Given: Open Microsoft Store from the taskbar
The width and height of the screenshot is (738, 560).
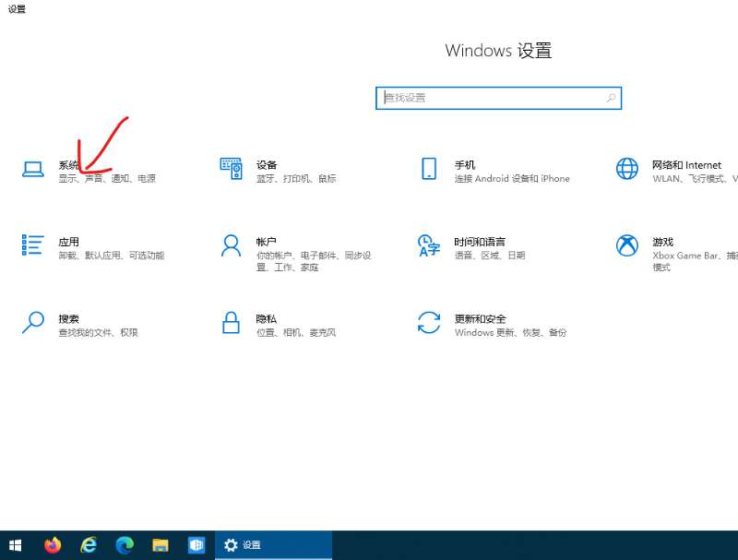Looking at the screenshot, I should click(x=196, y=545).
